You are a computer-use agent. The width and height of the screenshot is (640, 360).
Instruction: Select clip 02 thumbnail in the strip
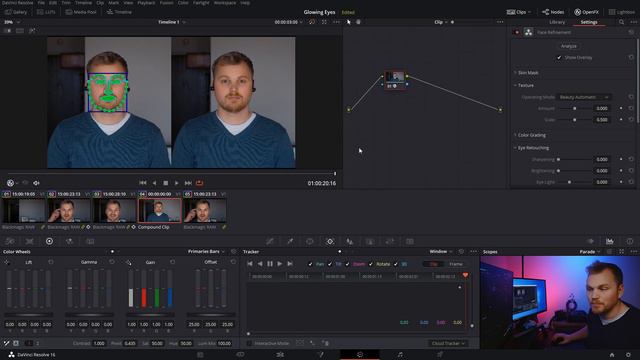pos(69,211)
